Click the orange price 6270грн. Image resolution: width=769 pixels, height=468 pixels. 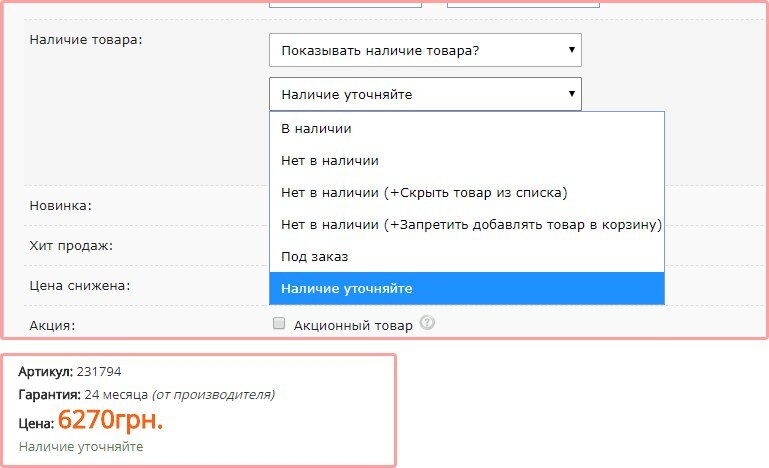pos(110,420)
